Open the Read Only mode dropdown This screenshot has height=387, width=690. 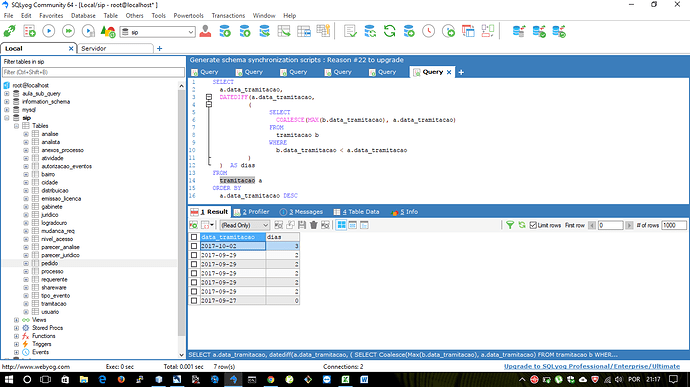244,225
